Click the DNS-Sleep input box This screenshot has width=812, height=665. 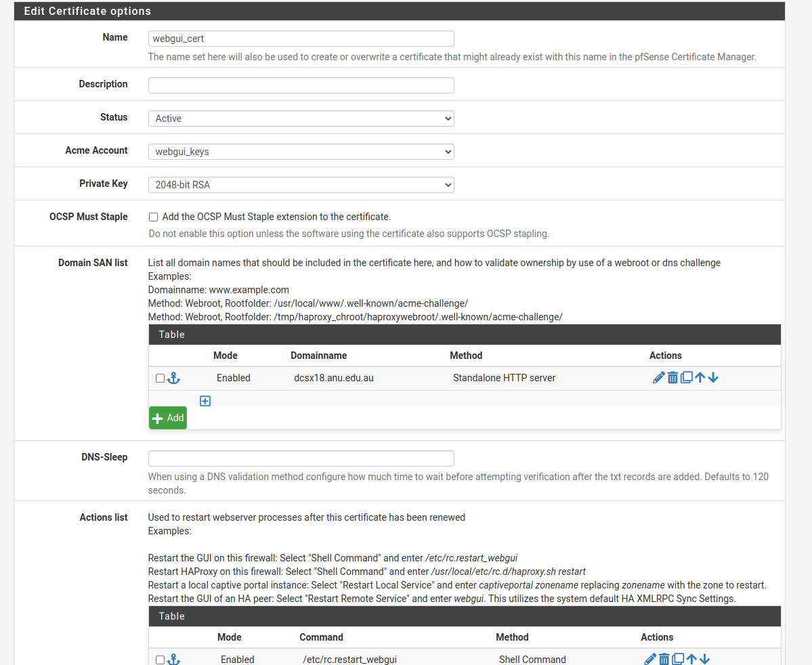[x=301, y=458]
